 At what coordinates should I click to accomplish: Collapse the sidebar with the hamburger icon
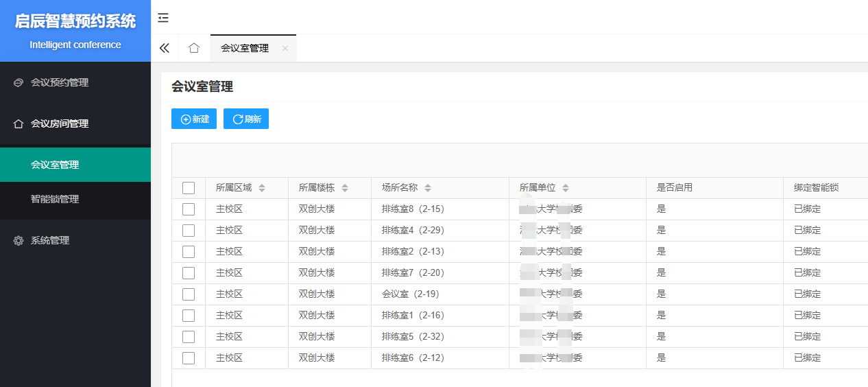[x=163, y=18]
